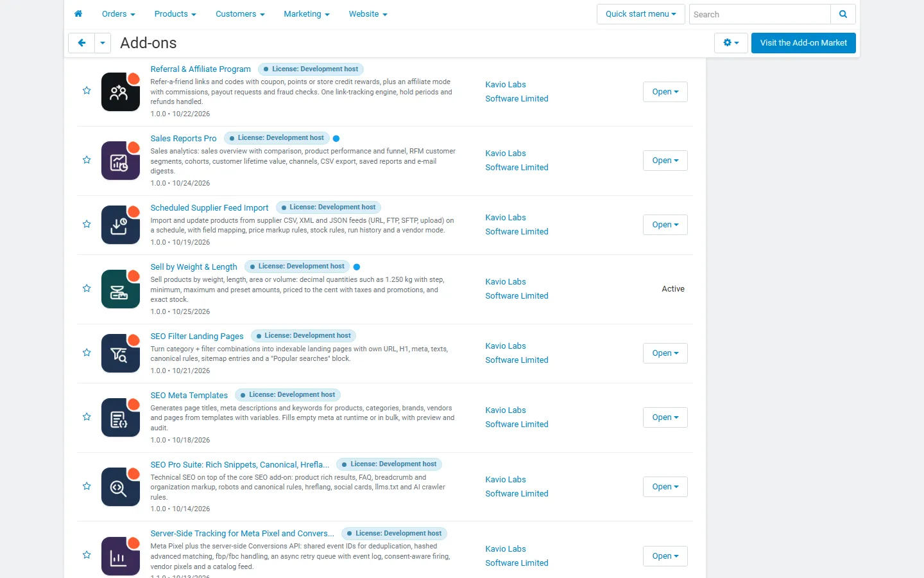This screenshot has height=578, width=924.
Task: Favorite the Sales Reports Pro add-on
Action: click(87, 160)
